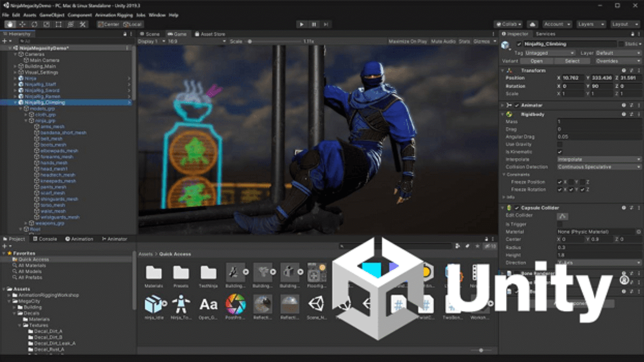Select the Move tool

pyautogui.click(x=23, y=24)
